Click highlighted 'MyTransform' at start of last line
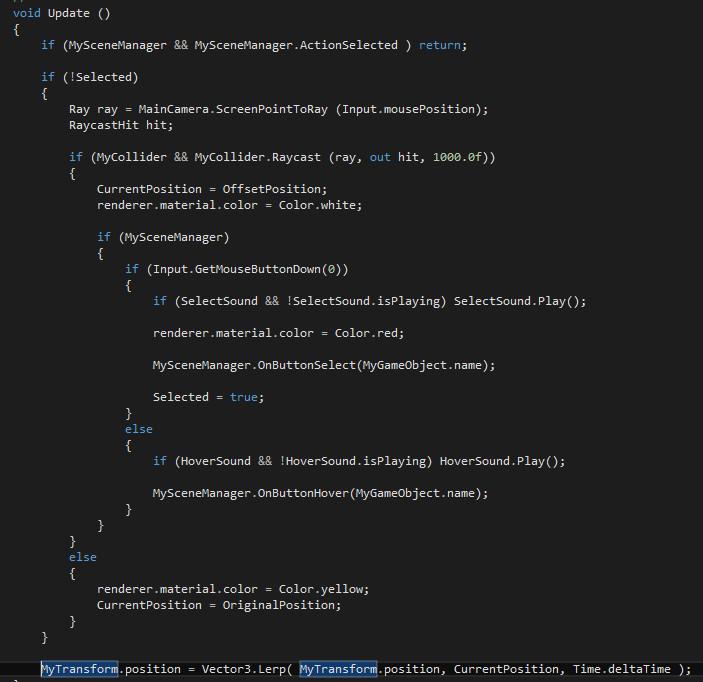Viewport: 703px width, 682px height. (79, 669)
